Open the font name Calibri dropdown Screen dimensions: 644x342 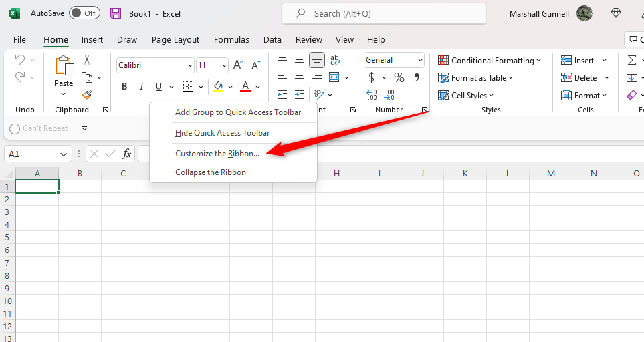point(190,65)
